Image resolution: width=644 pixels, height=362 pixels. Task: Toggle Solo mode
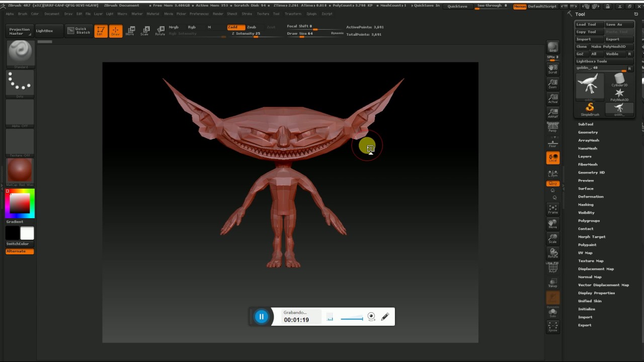[x=553, y=313]
